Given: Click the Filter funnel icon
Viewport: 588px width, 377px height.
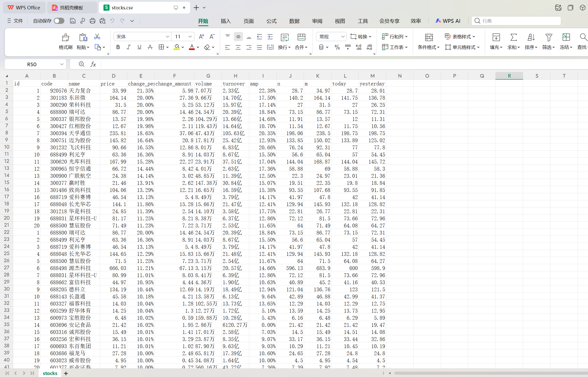Looking at the screenshot, I should [549, 38].
